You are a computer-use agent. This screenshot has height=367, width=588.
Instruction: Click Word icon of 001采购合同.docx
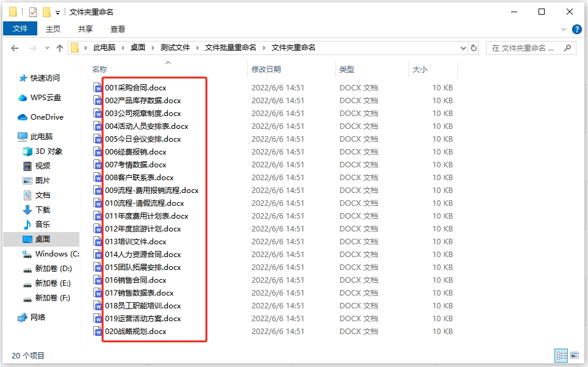(x=98, y=88)
